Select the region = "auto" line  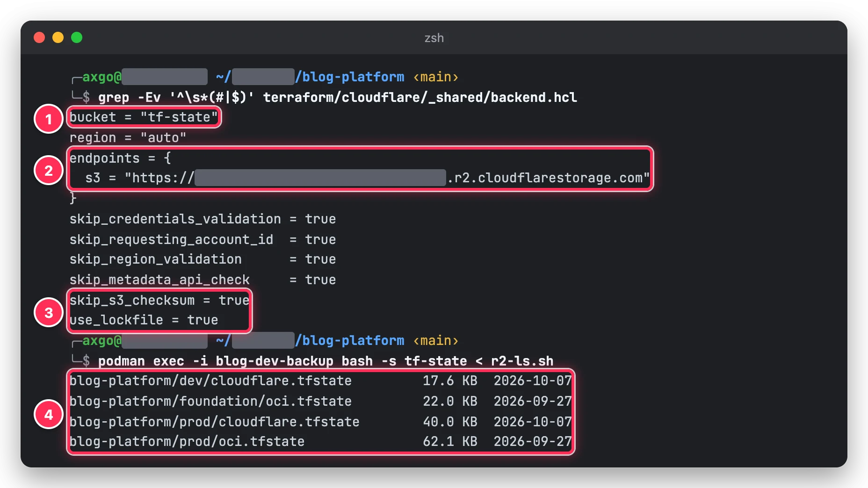128,137
